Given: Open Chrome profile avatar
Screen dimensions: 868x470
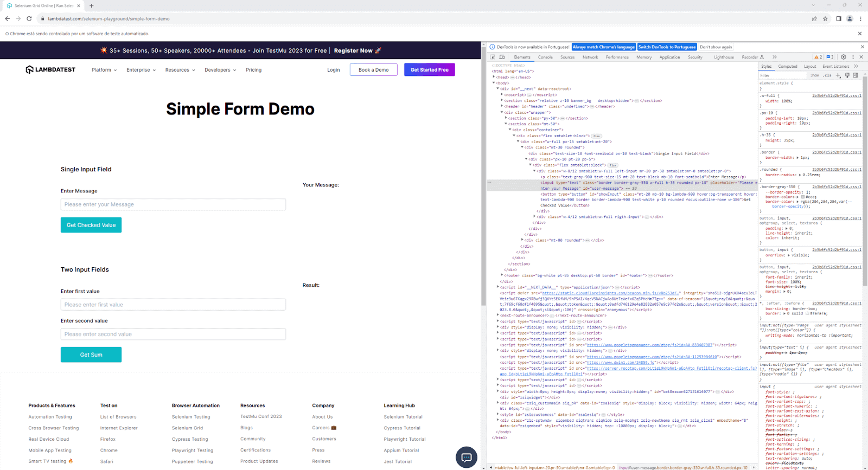Looking at the screenshot, I should (x=850, y=18).
